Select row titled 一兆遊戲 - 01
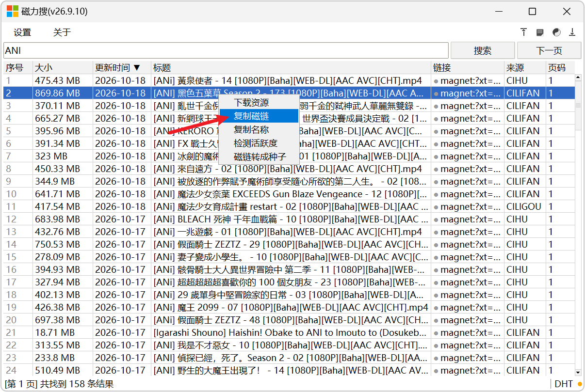The width and height of the screenshot is (585, 392). (289, 232)
